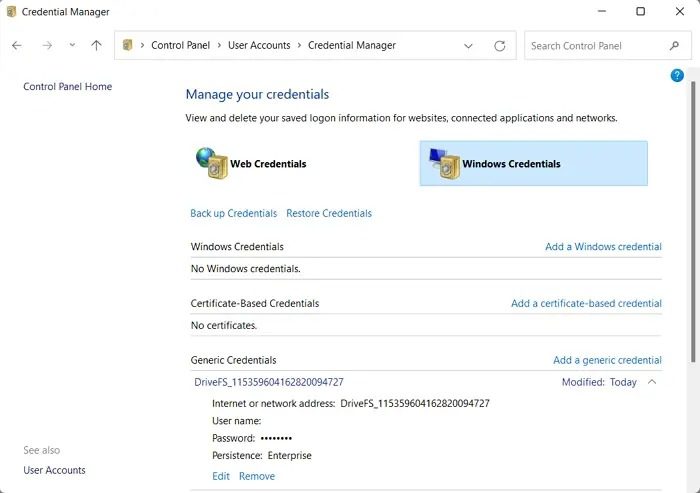Screen dimensions: 700x493
Task: Open the blue Help icon
Action: click(677, 75)
